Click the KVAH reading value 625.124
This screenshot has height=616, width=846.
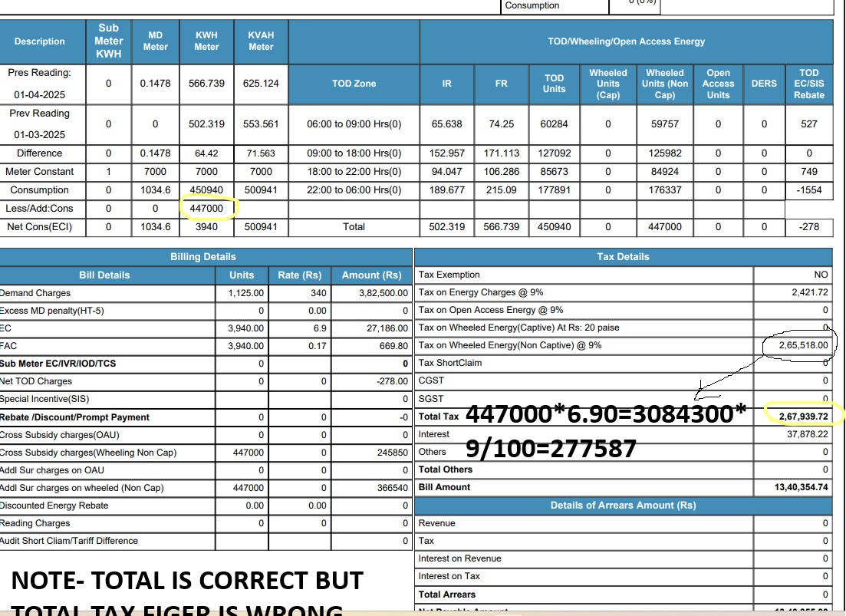(261, 84)
